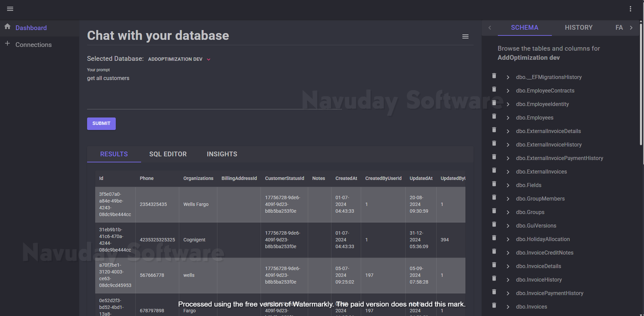Delete dbo.GuiVersions with trash icon
Screen dimensions: 644x316
pyautogui.click(x=494, y=224)
